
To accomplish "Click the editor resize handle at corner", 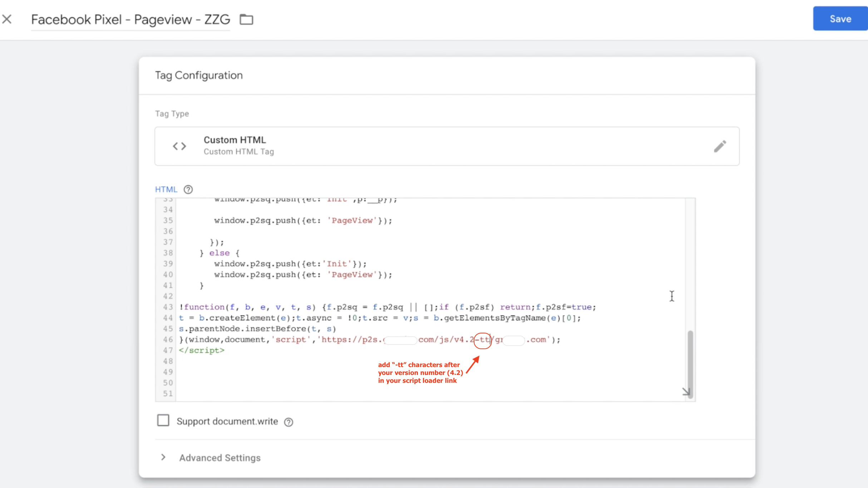I will click(x=686, y=392).
